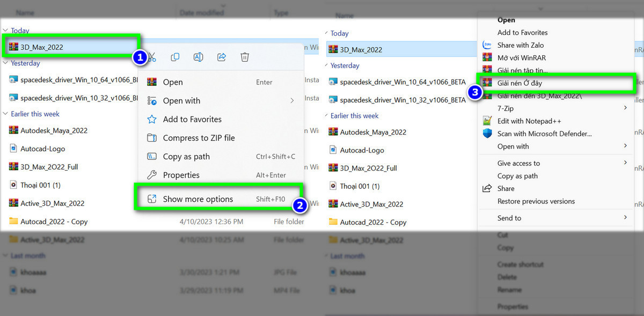This screenshot has height=316, width=644.
Task: Select Thoại 001 (1) in the left list
Action: tap(40, 185)
